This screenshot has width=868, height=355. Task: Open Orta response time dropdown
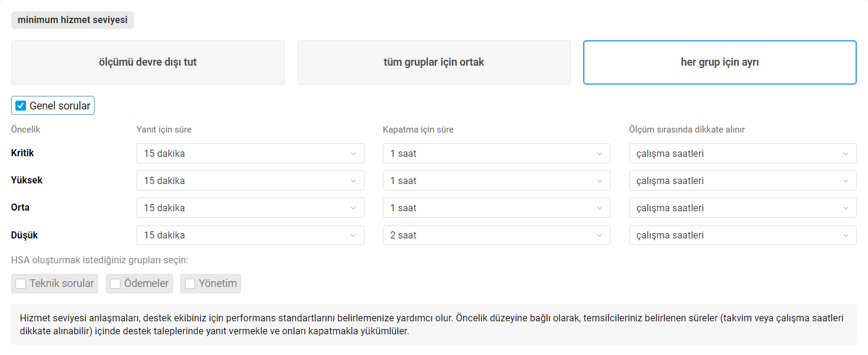tap(251, 208)
